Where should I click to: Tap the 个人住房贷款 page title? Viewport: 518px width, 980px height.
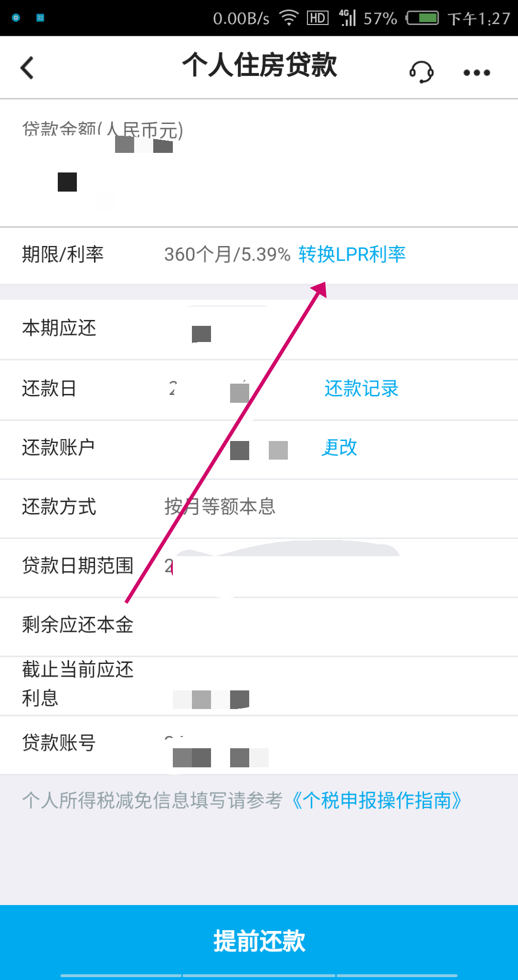click(x=259, y=65)
